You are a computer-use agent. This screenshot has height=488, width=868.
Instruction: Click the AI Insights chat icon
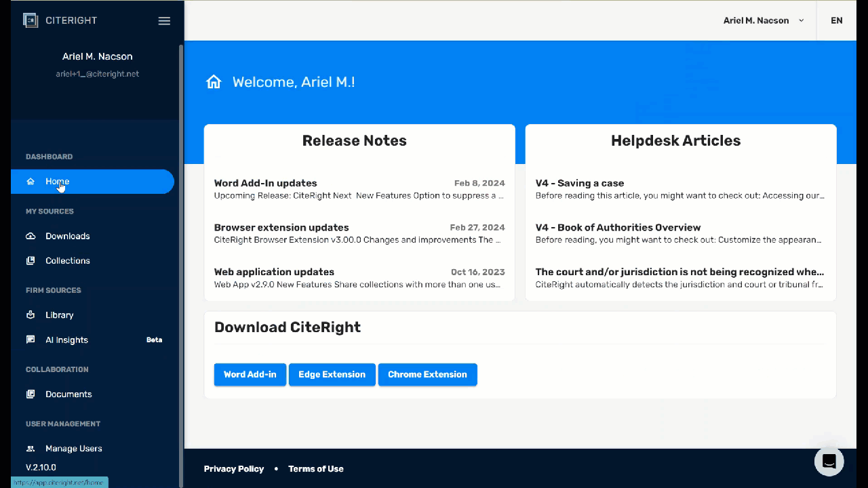coord(31,340)
